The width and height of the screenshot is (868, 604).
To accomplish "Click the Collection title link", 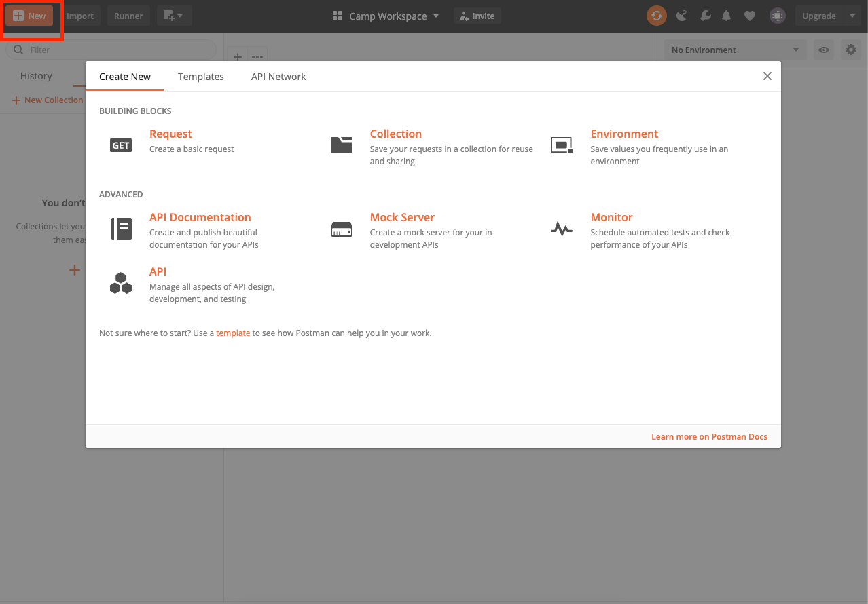I will pyautogui.click(x=396, y=134).
